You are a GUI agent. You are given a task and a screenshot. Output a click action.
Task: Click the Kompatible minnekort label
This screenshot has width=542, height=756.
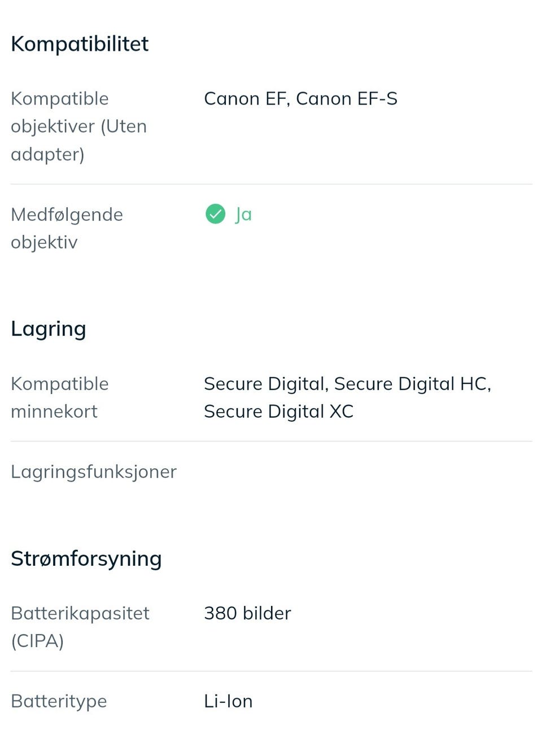tap(60, 397)
